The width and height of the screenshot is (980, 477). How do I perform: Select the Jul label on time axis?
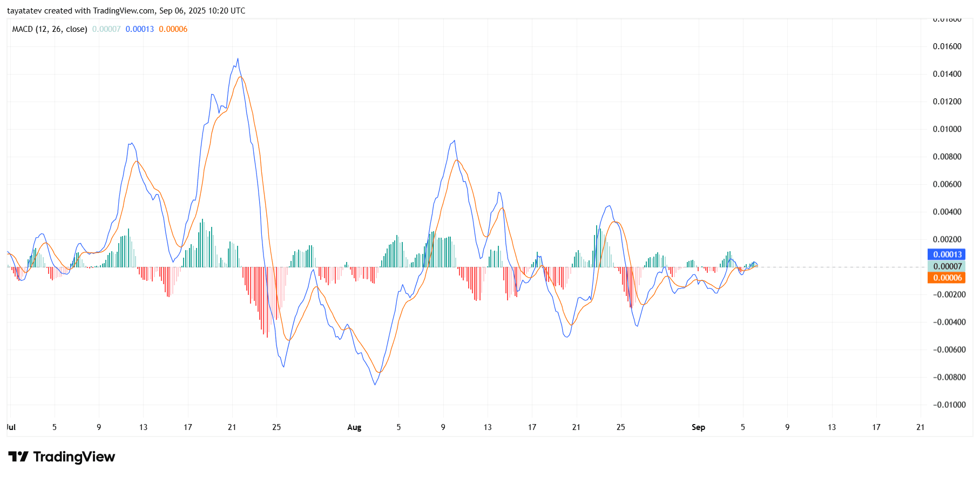pyautogui.click(x=11, y=427)
